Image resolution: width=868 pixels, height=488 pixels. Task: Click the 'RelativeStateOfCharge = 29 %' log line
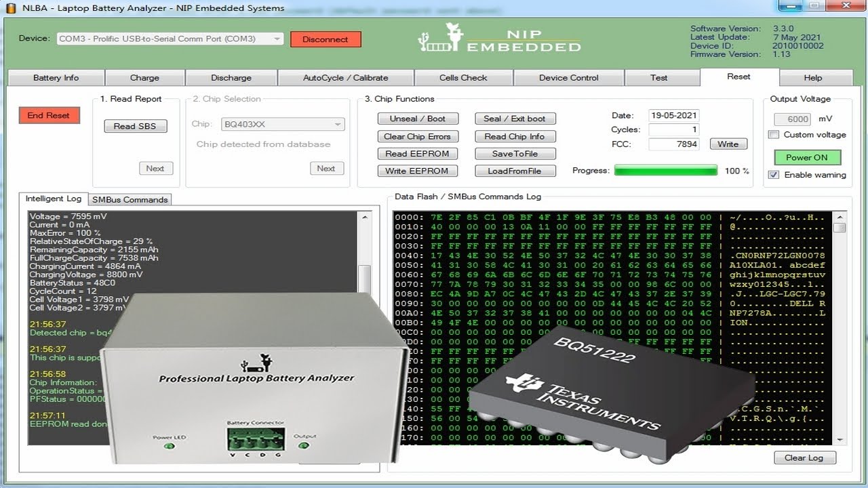91,241
